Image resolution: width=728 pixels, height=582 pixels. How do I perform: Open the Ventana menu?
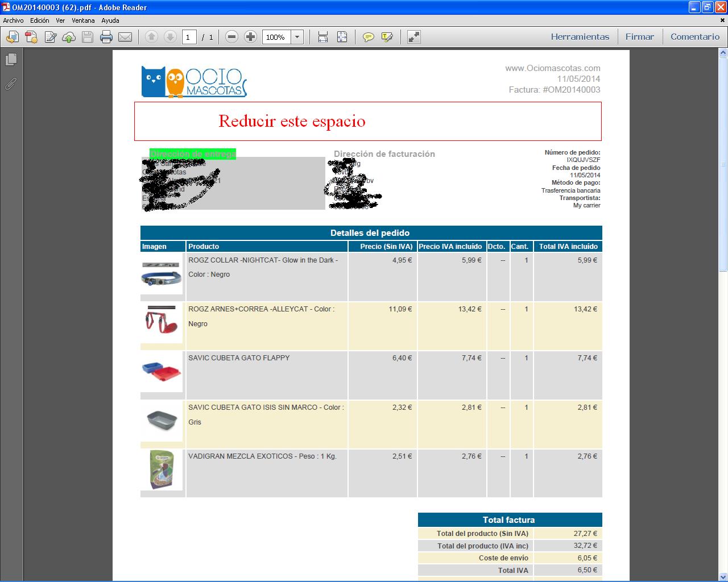[x=83, y=20]
